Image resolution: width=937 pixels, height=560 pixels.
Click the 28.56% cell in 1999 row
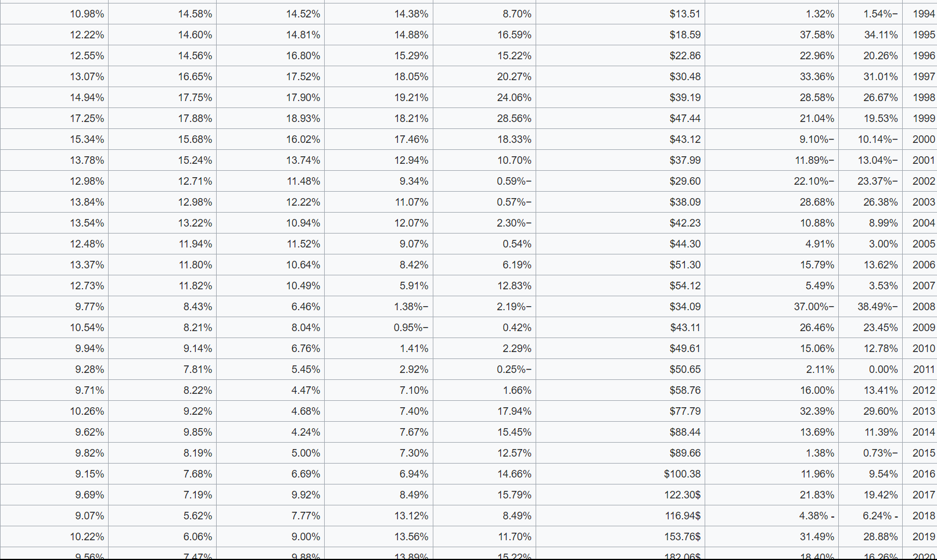[x=514, y=119]
